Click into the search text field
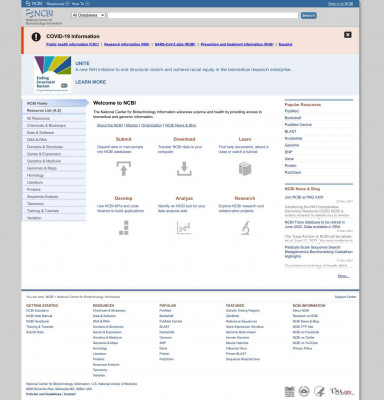384x400 pixels. [x=203, y=15]
